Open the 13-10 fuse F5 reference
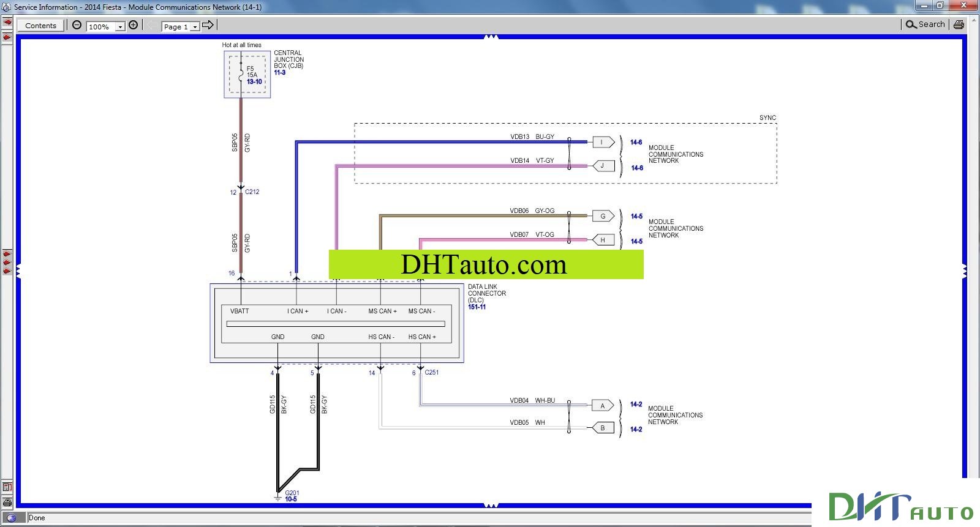 click(254, 81)
